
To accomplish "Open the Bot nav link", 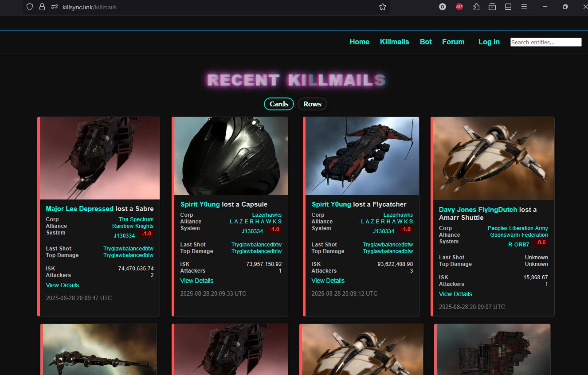I will click(426, 42).
